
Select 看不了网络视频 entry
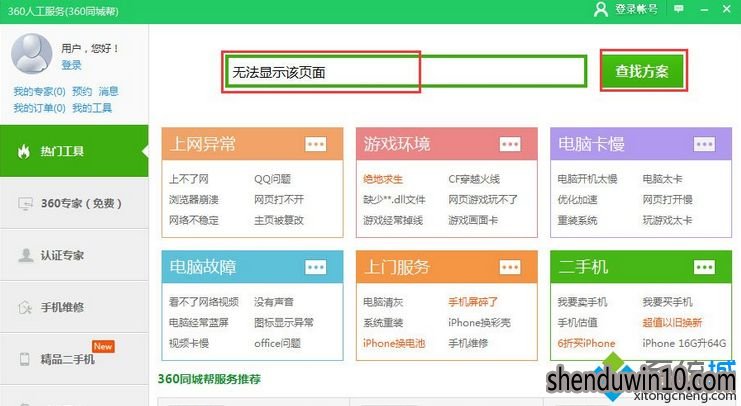pyautogui.click(x=204, y=302)
